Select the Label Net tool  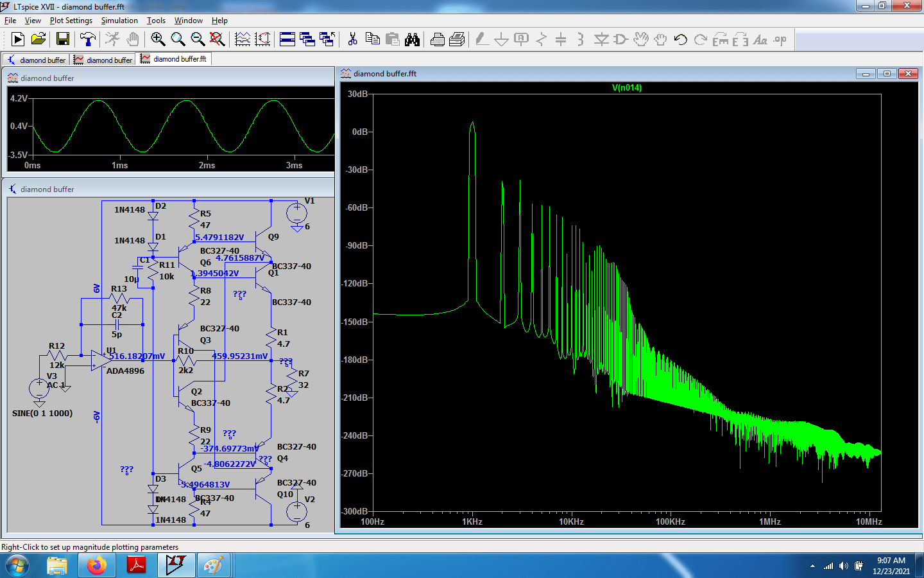click(x=522, y=40)
